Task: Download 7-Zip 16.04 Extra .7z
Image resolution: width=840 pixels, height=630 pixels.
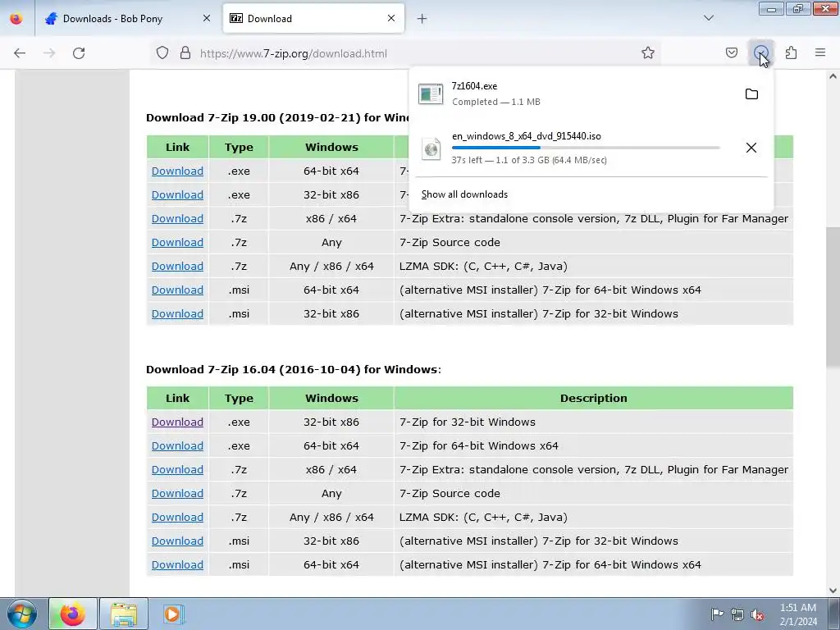Action: 177,469
